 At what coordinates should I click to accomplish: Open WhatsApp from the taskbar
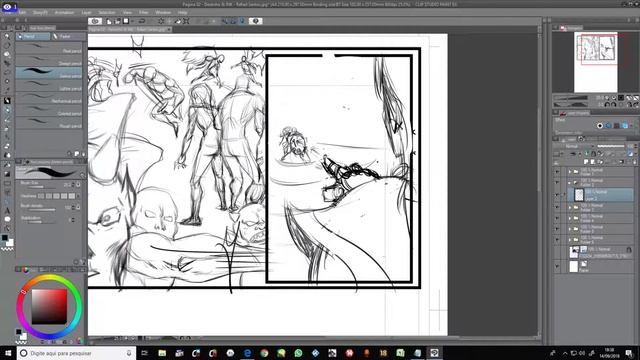click(298, 353)
